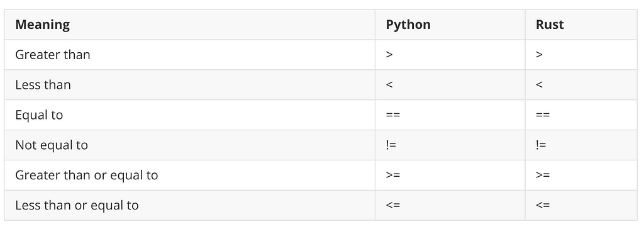
Task: Select the 'Greater than' row label
Action: tap(53, 55)
